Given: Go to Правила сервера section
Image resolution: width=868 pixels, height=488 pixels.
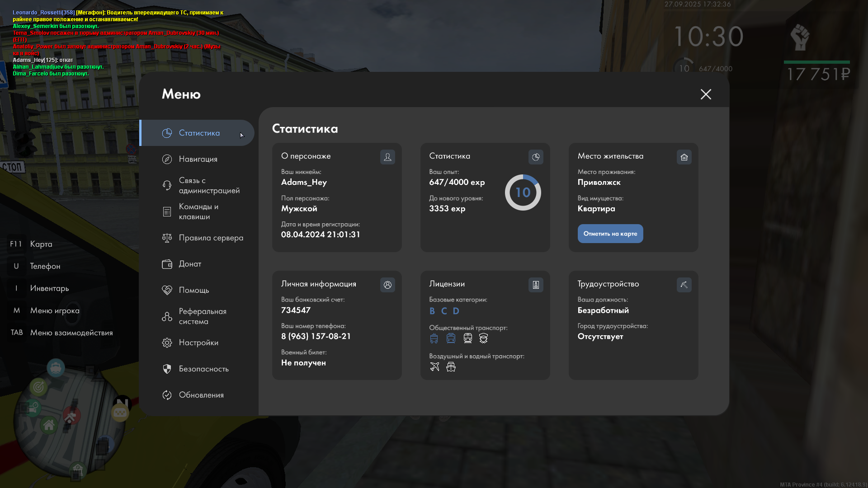Looking at the screenshot, I should pyautogui.click(x=211, y=238).
